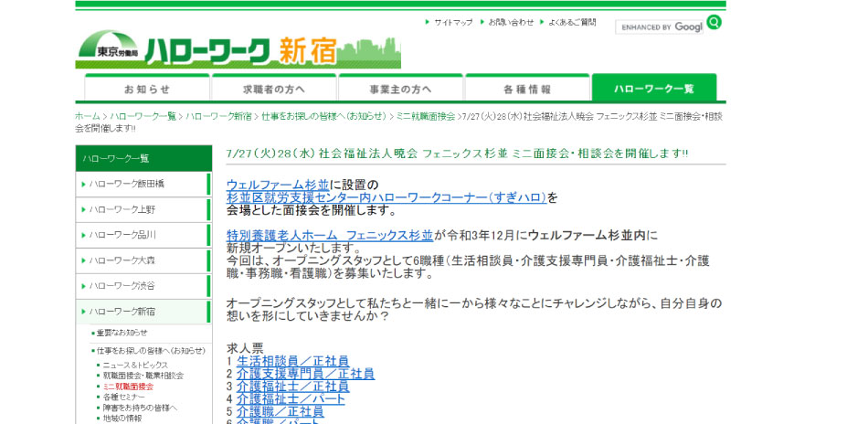868x424 pixels.
Task: Open the よくあるご質問 link
Action: [572, 22]
